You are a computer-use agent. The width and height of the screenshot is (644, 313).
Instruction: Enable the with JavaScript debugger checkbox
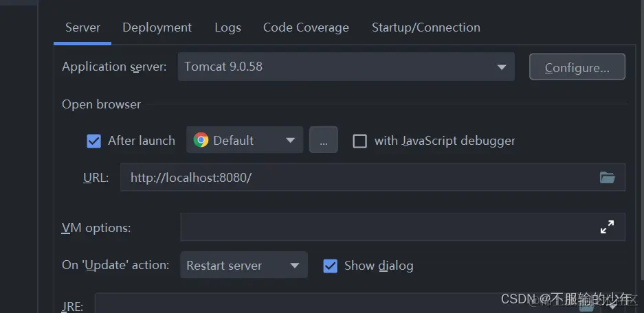pyautogui.click(x=359, y=141)
